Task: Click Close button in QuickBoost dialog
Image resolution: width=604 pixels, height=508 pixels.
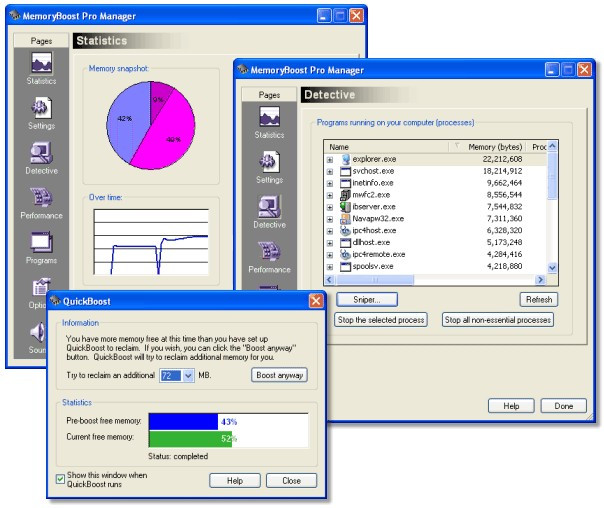Action: (x=292, y=481)
